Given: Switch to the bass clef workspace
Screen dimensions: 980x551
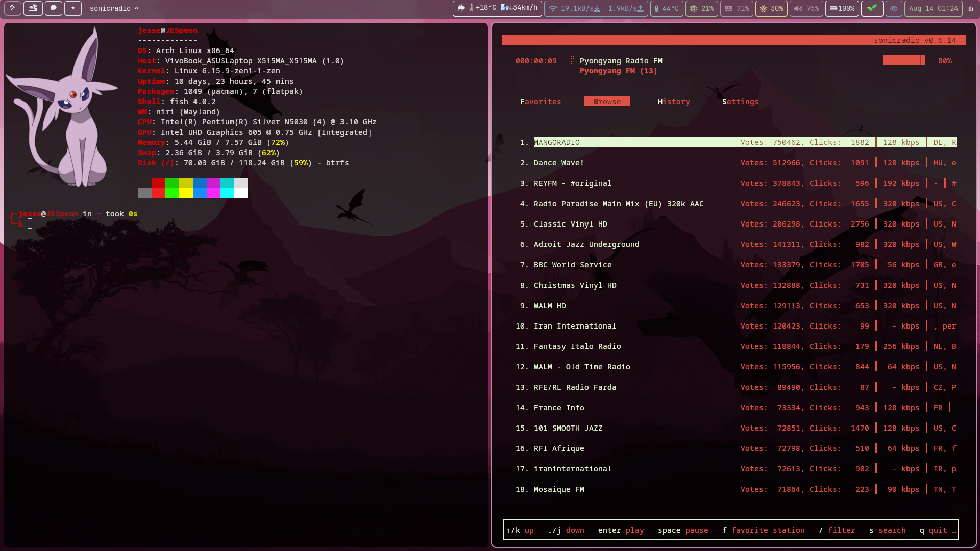Looking at the screenshot, I should pos(13,8).
